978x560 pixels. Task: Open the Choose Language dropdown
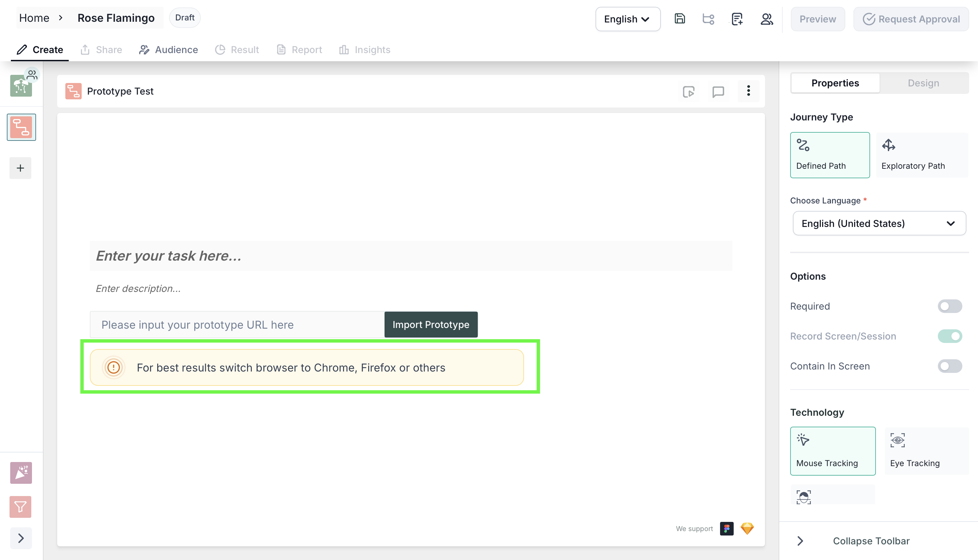(879, 224)
